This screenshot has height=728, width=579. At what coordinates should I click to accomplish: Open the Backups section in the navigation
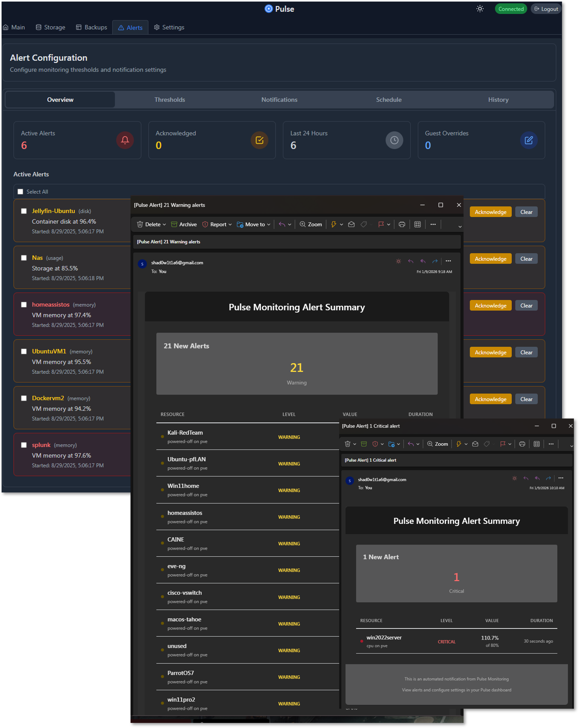tap(91, 27)
